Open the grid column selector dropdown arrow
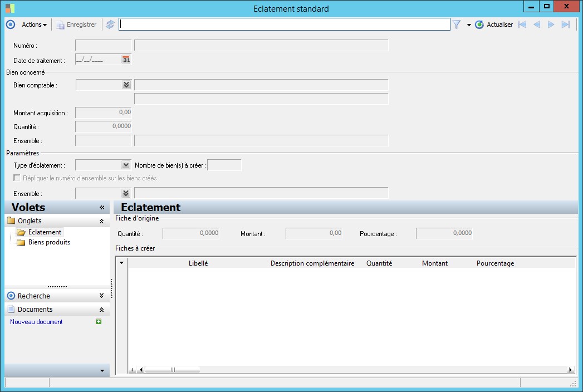Viewport: 583px width, 392px height. pos(121,263)
